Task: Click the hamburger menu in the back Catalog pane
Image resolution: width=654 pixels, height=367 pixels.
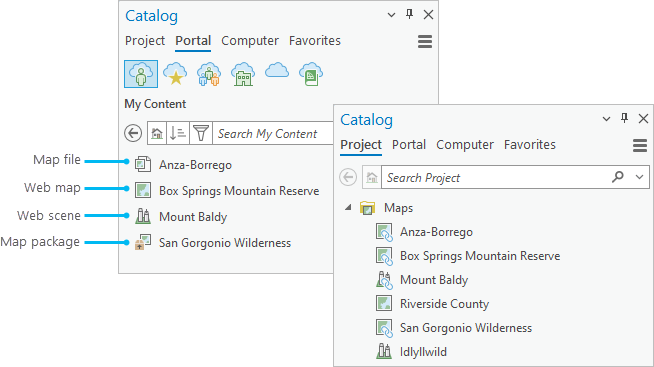Action: click(425, 41)
